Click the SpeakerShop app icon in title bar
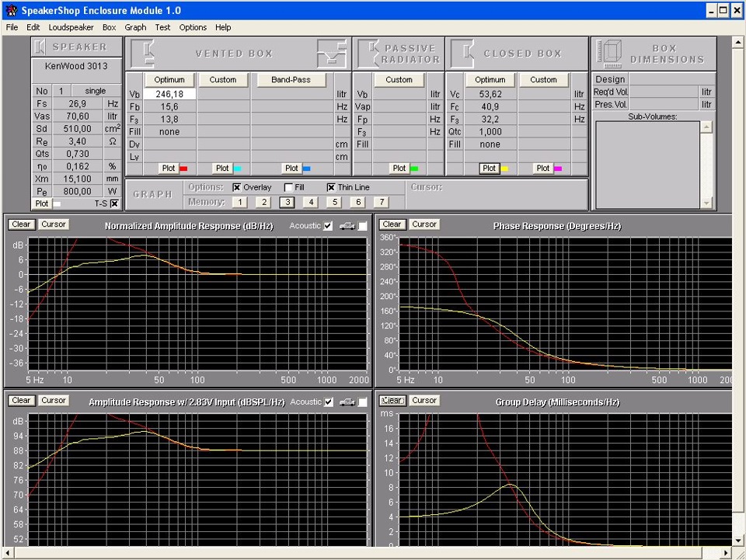The image size is (746, 560). tap(12, 10)
